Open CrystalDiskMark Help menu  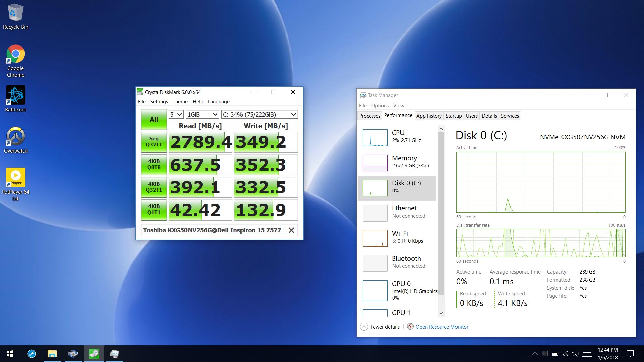(198, 102)
